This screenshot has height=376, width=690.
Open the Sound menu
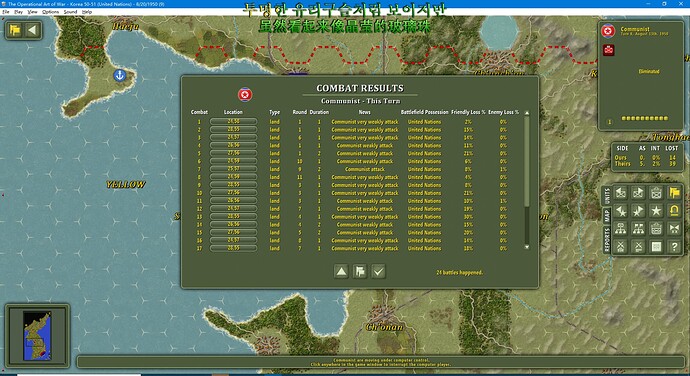click(x=70, y=12)
